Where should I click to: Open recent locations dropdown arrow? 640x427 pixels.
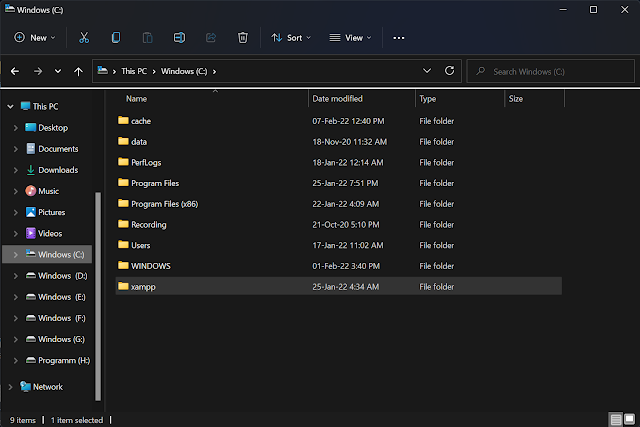pyautogui.click(x=58, y=71)
